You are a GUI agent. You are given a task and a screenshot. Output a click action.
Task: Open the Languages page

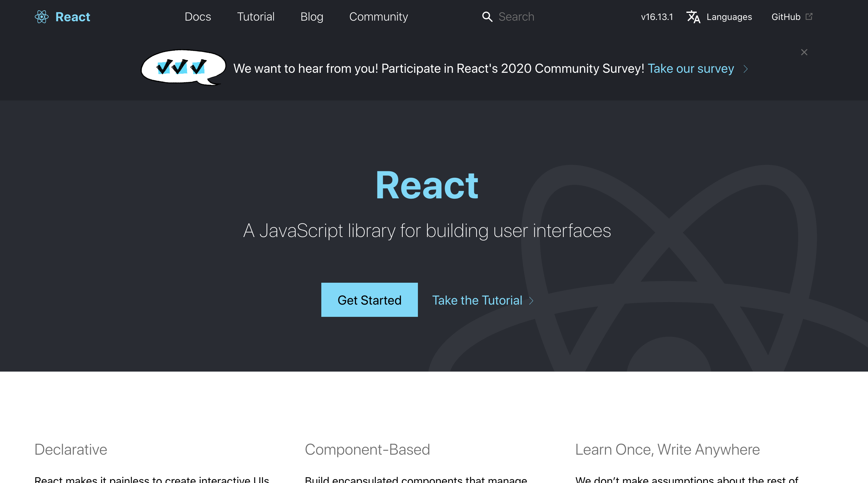tap(729, 16)
